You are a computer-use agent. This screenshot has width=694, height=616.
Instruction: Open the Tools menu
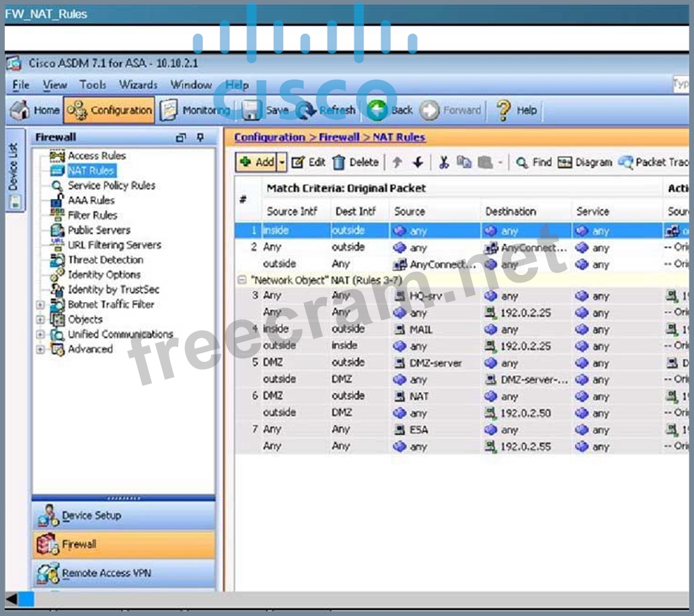(x=93, y=85)
